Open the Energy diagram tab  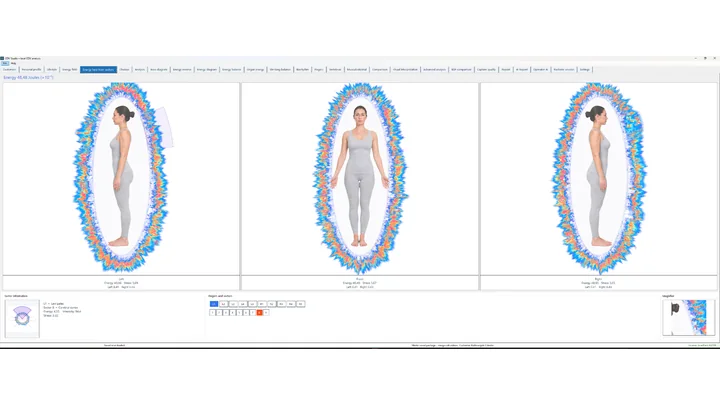coord(207,69)
